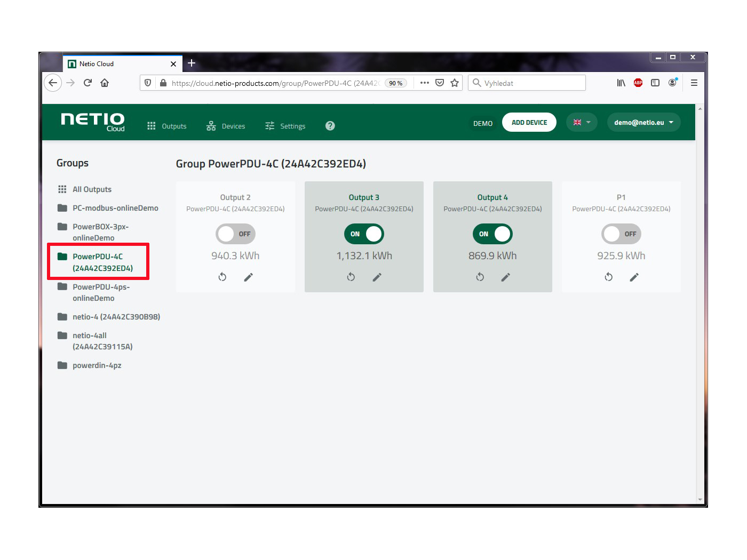Edit Output 3 with pencil icon
This screenshot has height=560, width=747.
coord(377,277)
